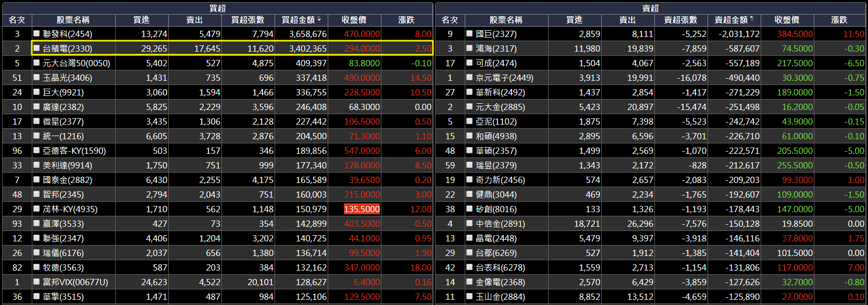Select stock name 瑞昱(2379)

click(x=496, y=165)
